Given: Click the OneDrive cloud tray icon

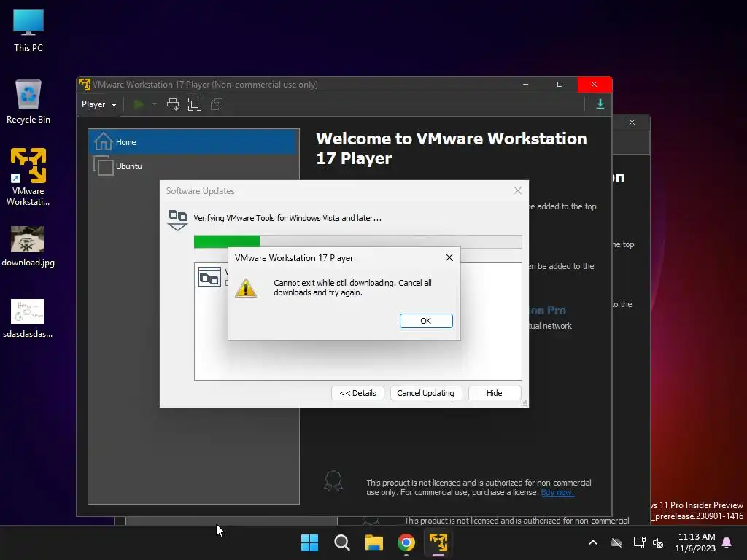Looking at the screenshot, I should [616, 542].
